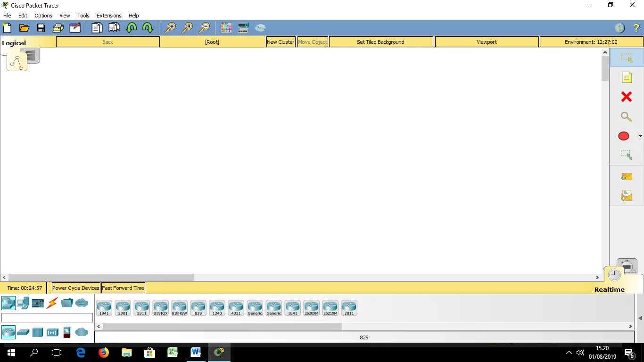
Task: Pick the 819IOX router
Action: click(x=161, y=308)
